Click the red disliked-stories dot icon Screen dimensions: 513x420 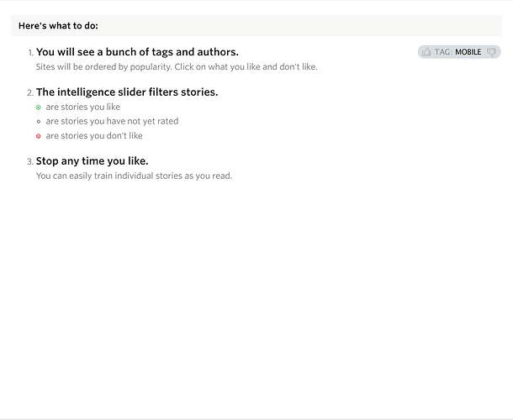[x=39, y=136]
